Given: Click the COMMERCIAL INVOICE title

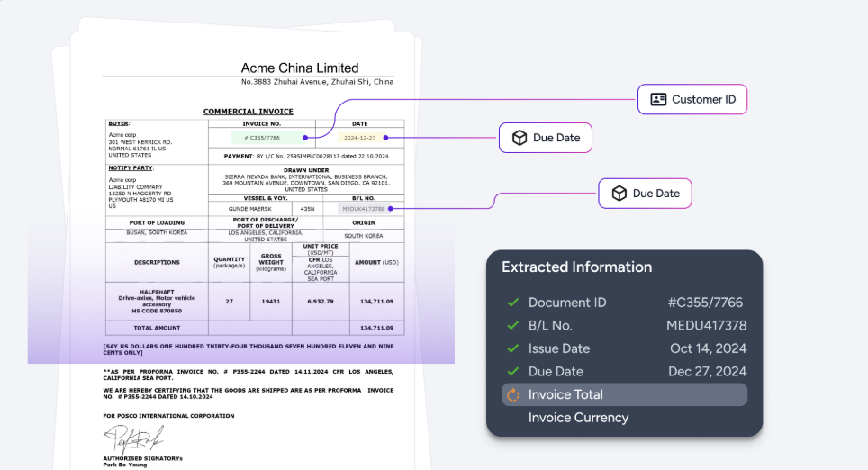Looking at the screenshot, I should (x=248, y=112).
